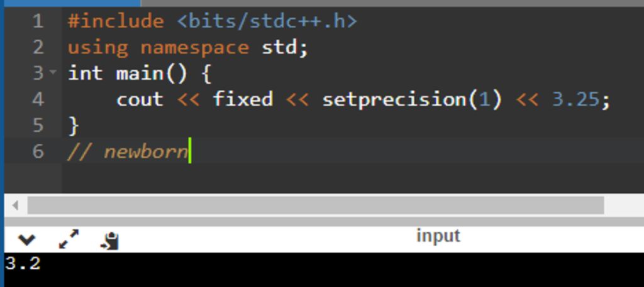Fold the main function at line 3

click(53, 73)
